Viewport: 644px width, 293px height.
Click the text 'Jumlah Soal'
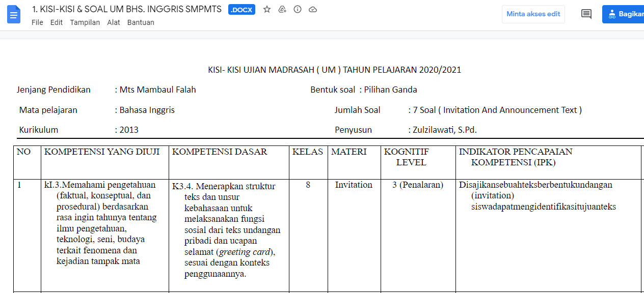pyautogui.click(x=357, y=110)
